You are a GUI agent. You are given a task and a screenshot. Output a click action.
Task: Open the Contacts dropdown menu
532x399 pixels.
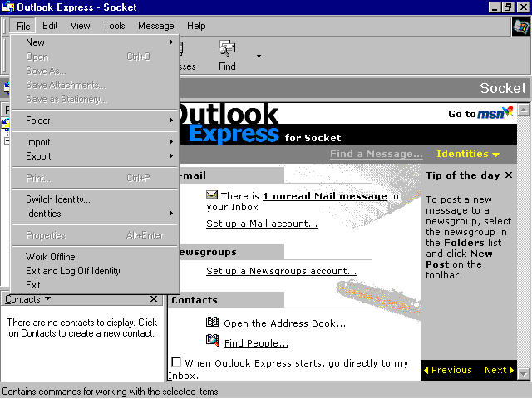(x=27, y=299)
